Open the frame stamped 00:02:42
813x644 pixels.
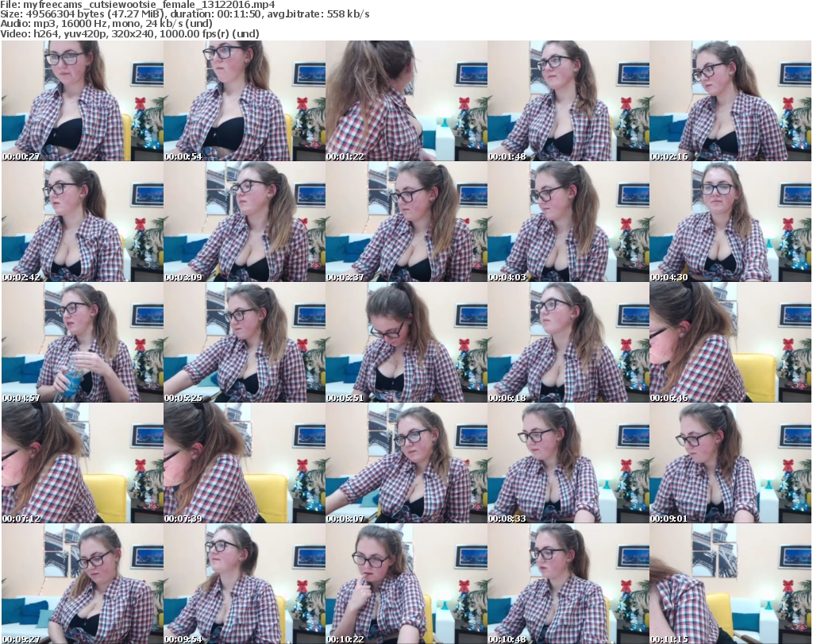click(x=83, y=222)
